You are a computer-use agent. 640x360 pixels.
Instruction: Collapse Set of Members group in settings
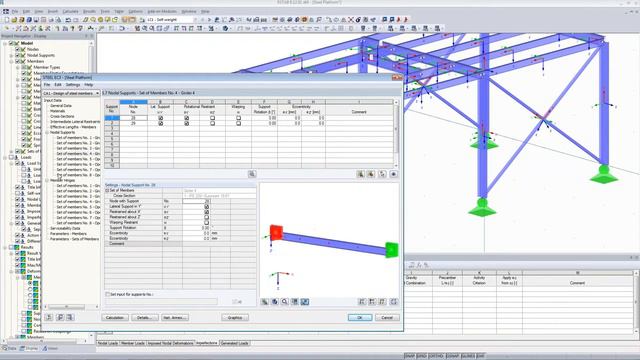tap(107, 191)
